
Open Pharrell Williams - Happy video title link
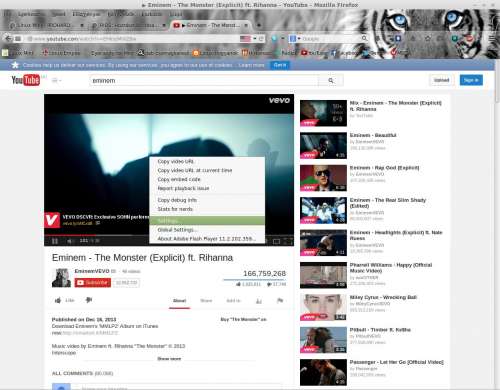391,268
